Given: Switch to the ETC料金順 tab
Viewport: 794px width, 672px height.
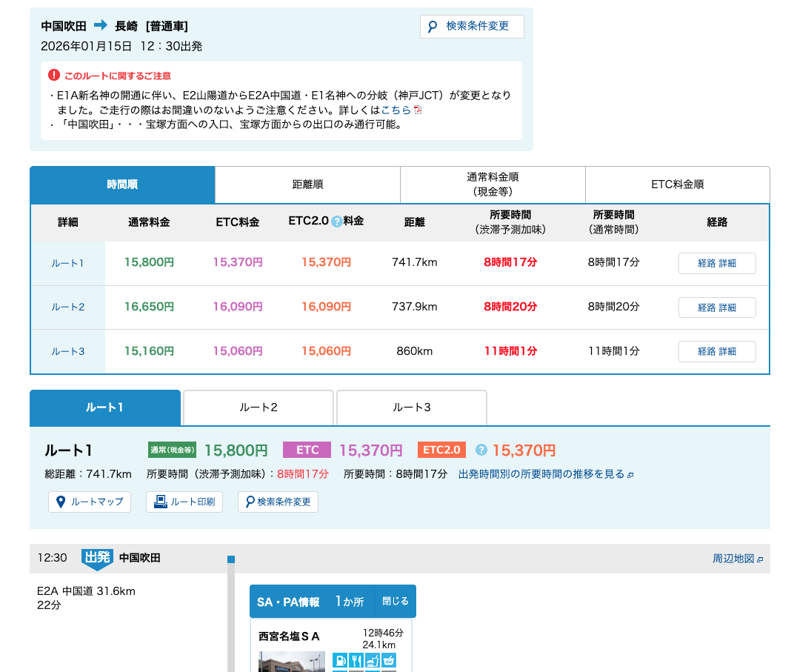Looking at the screenshot, I should click(677, 184).
